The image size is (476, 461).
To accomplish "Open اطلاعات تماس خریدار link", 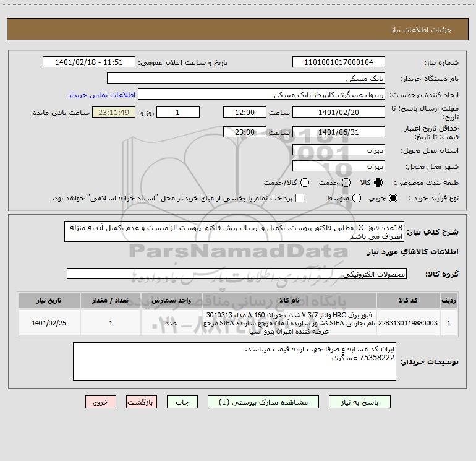I will point(102,95).
